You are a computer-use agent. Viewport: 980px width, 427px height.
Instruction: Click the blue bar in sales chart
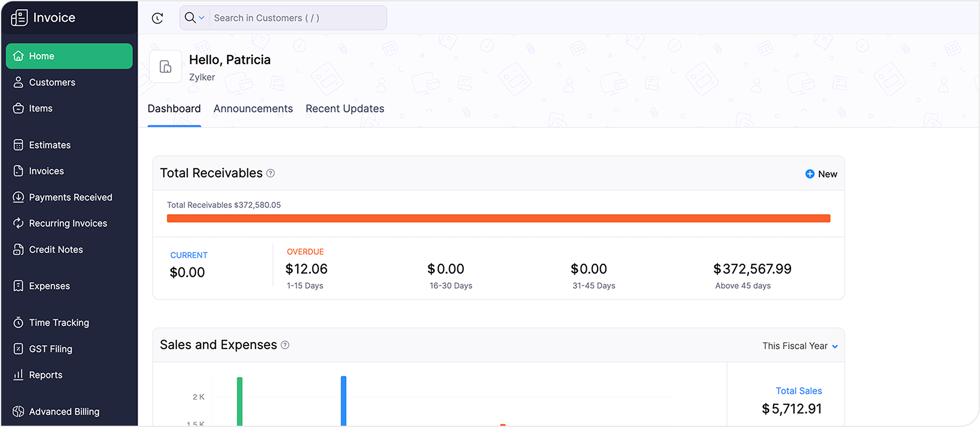[343, 401]
